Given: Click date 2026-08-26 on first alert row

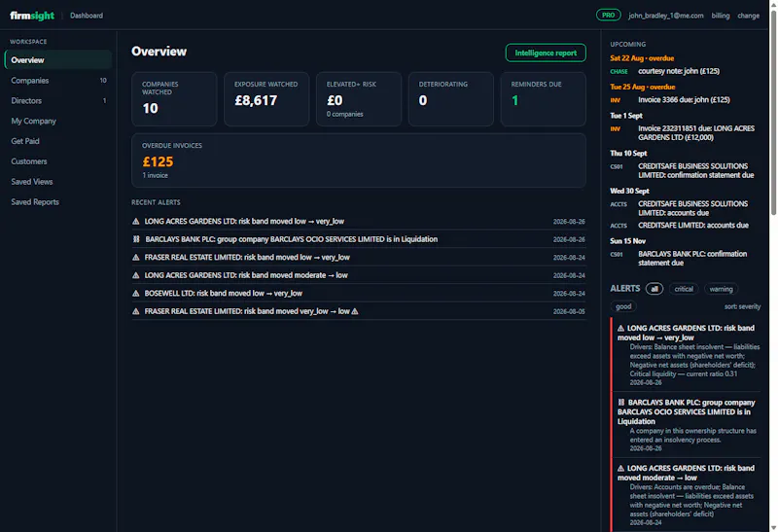Looking at the screenshot, I should point(569,222).
